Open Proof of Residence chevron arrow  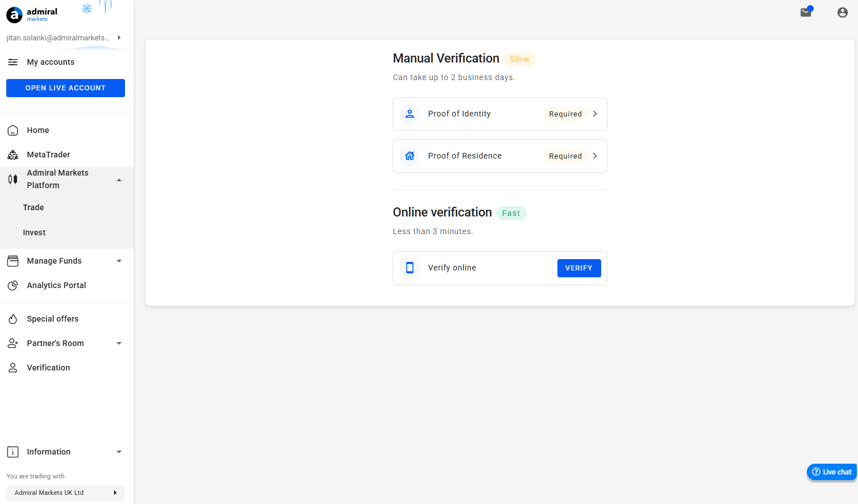click(595, 156)
